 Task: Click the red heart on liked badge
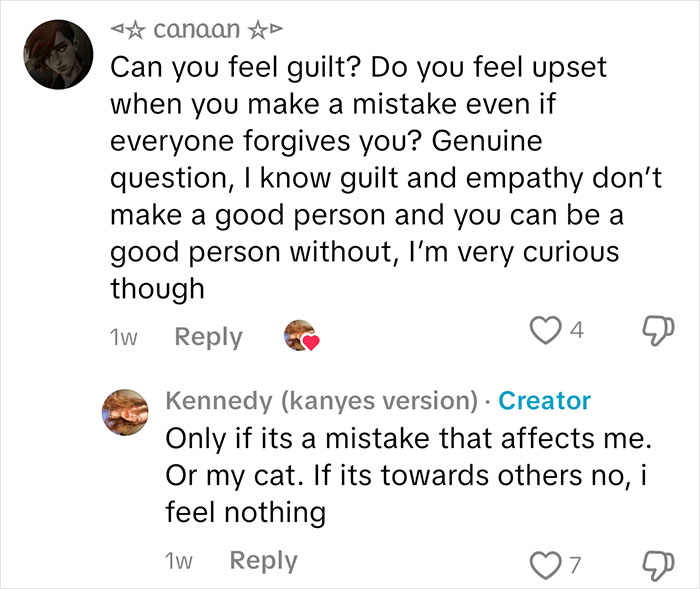click(311, 343)
